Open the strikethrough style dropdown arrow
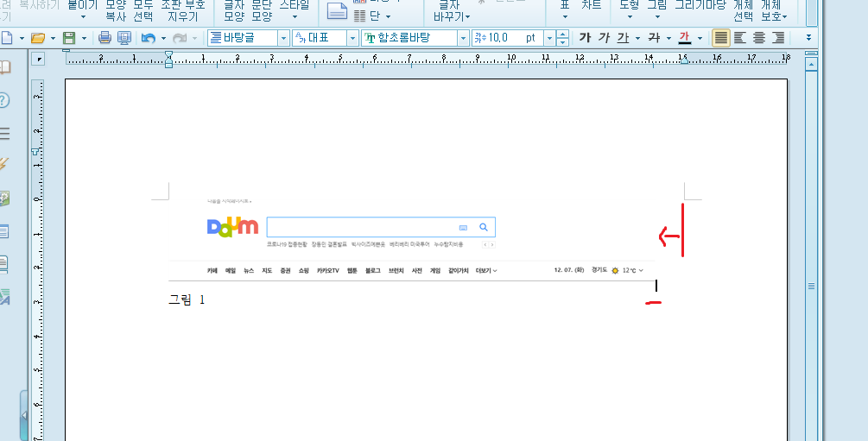868x441 pixels. pos(668,38)
